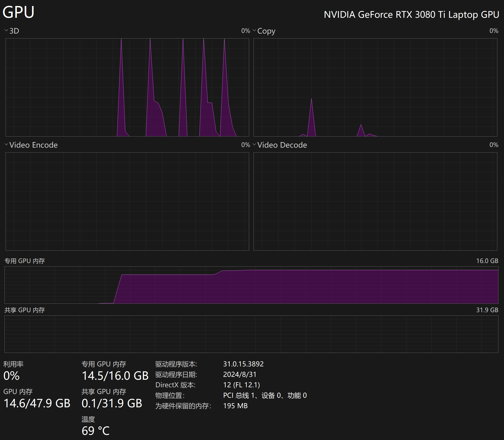The width and height of the screenshot is (504, 440).
Task: Open the Video Decode engine dropdown
Action: (x=254, y=145)
